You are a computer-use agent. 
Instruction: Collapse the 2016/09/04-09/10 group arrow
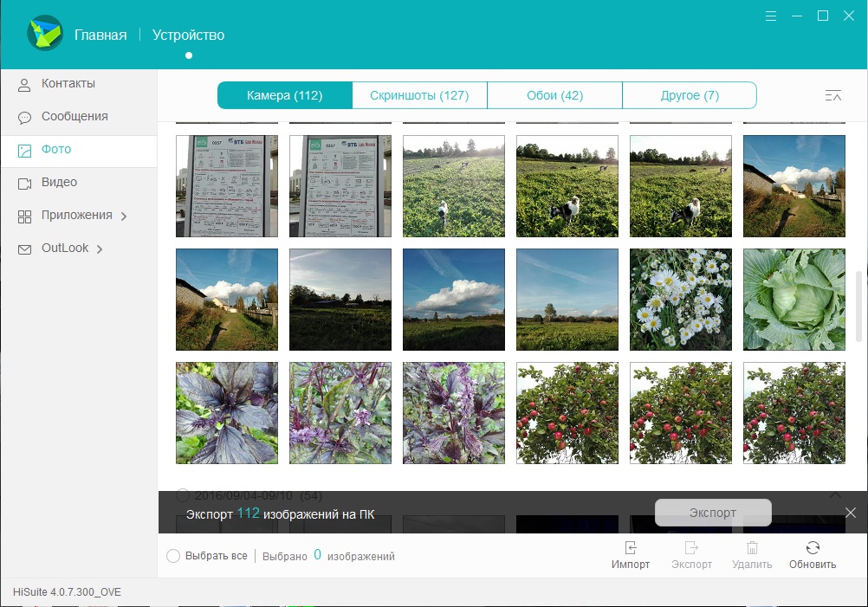pos(835,494)
